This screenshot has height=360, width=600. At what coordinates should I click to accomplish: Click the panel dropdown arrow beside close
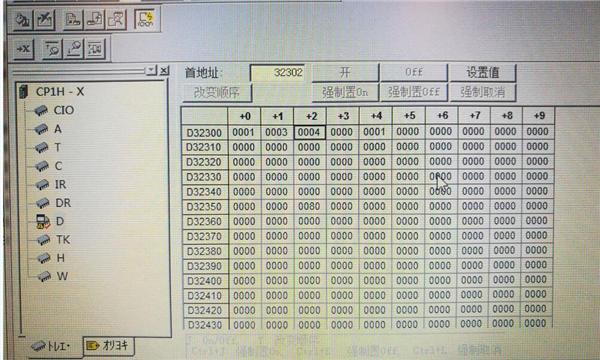152,70
